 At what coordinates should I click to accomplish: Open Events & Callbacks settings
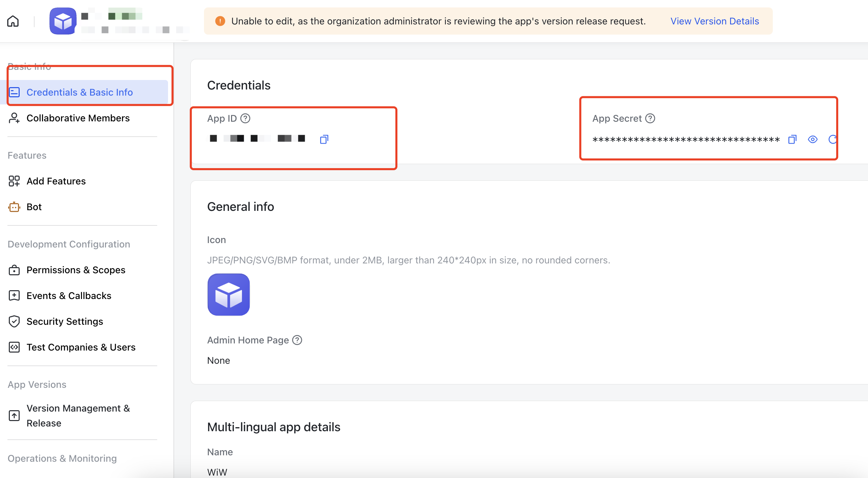69,296
